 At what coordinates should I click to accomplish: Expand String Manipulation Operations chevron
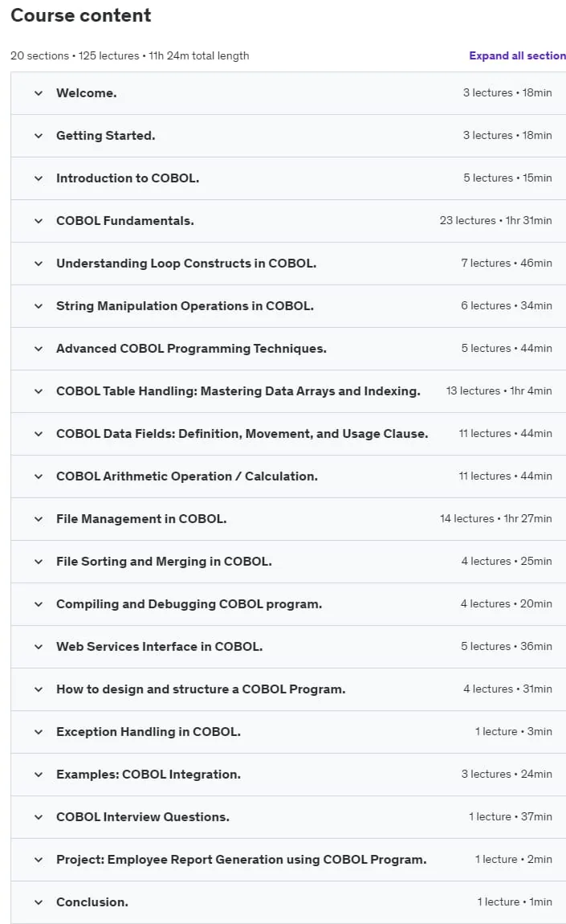click(x=39, y=306)
